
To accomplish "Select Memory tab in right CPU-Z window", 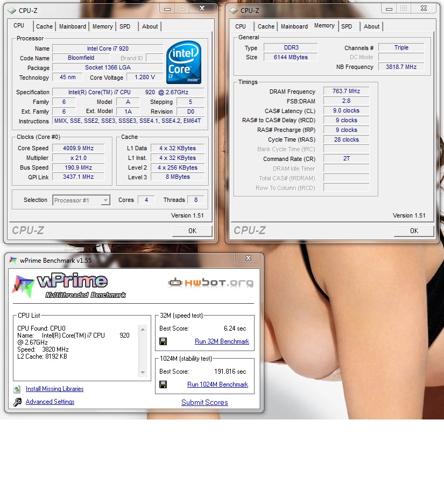I will tap(325, 25).
